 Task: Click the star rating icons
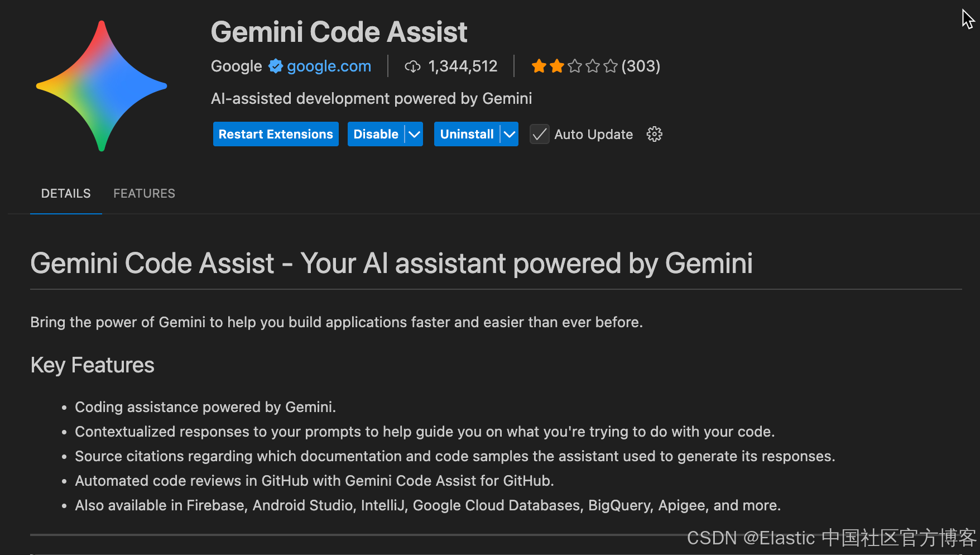coord(574,66)
